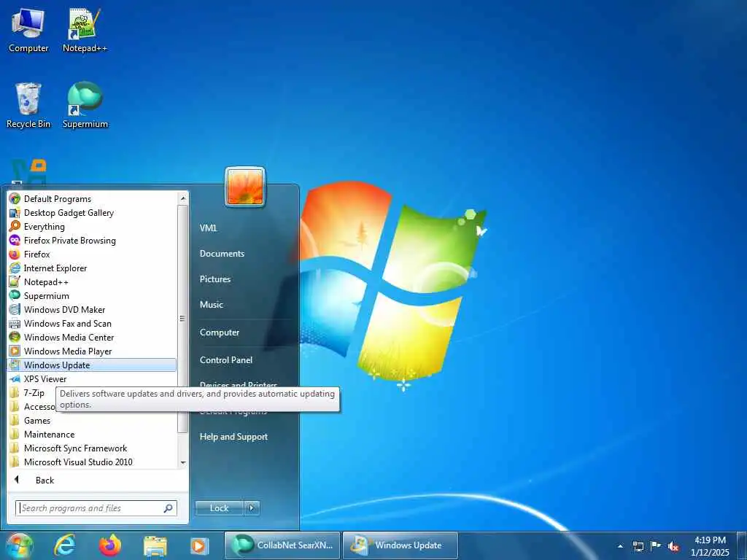
Task: Open Supermium from the programs list
Action: click(x=92, y=296)
